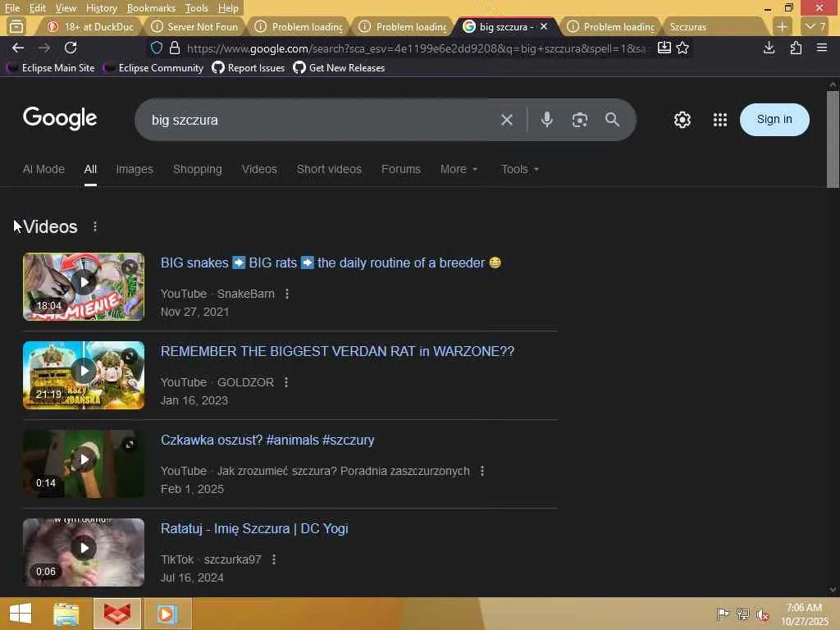
Task: Open the browser hamburger menu
Action: [822, 48]
